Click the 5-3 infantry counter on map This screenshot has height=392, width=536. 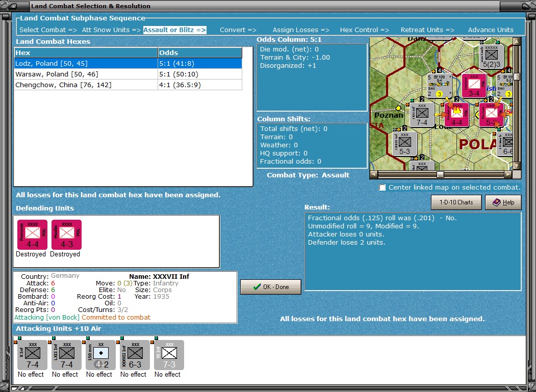(404, 144)
